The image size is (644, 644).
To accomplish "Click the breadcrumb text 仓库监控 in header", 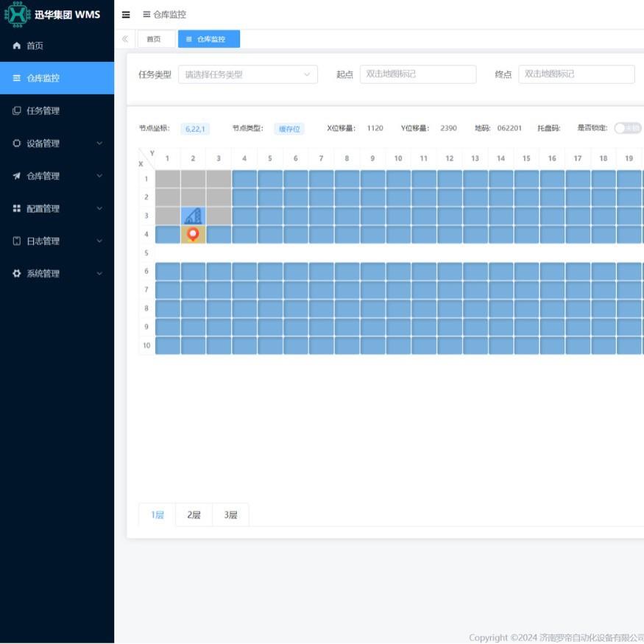I will pyautogui.click(x=169, y=15).
